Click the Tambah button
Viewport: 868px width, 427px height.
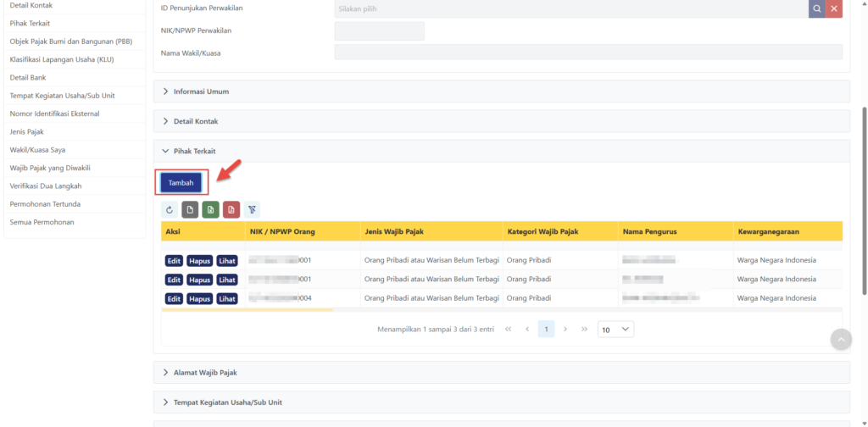pos(181,182)
